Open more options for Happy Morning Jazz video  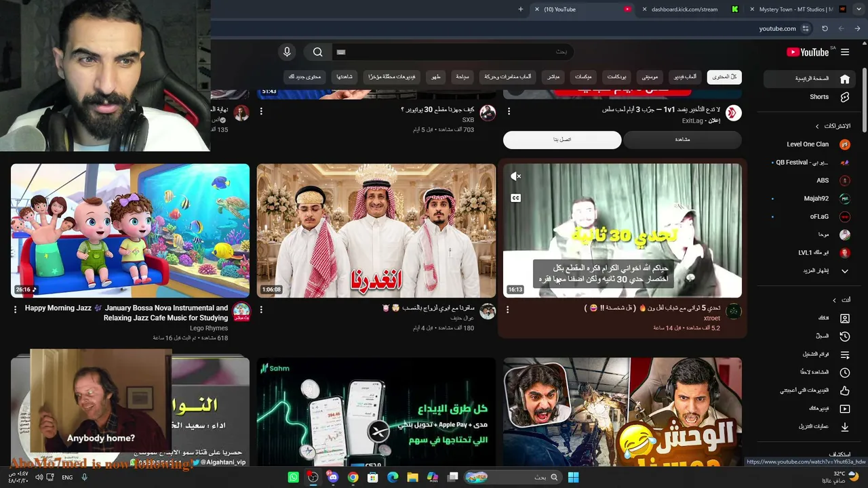(x=15, y=309)
